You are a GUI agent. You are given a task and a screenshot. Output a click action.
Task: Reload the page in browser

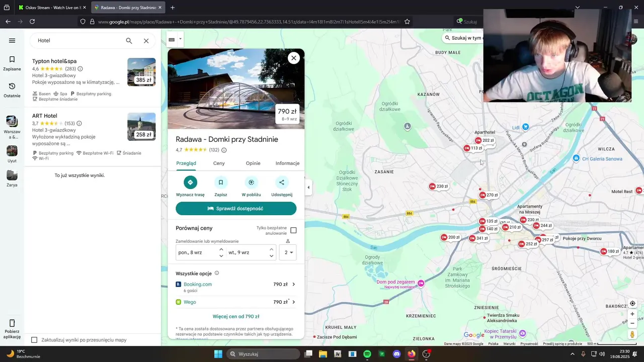click(x=32, y=22)
